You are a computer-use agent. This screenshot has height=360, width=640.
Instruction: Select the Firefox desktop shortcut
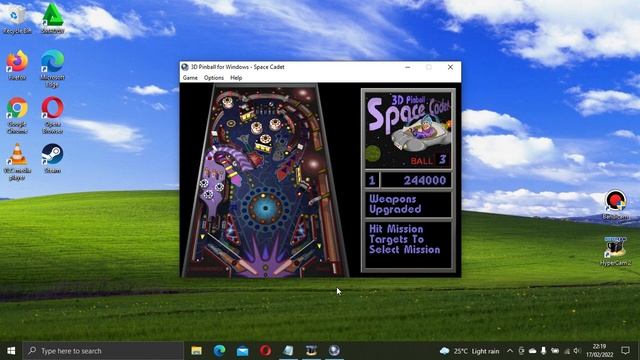(17, 65)
